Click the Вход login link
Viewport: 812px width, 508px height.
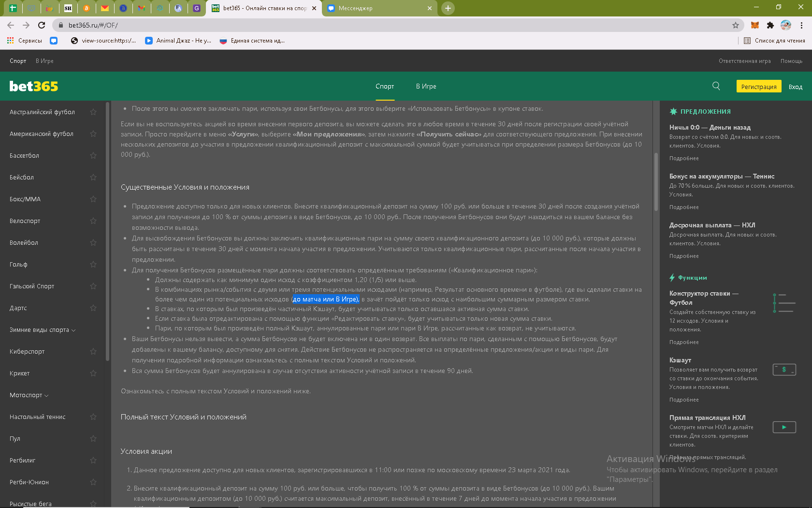click(x=795, y=87)
